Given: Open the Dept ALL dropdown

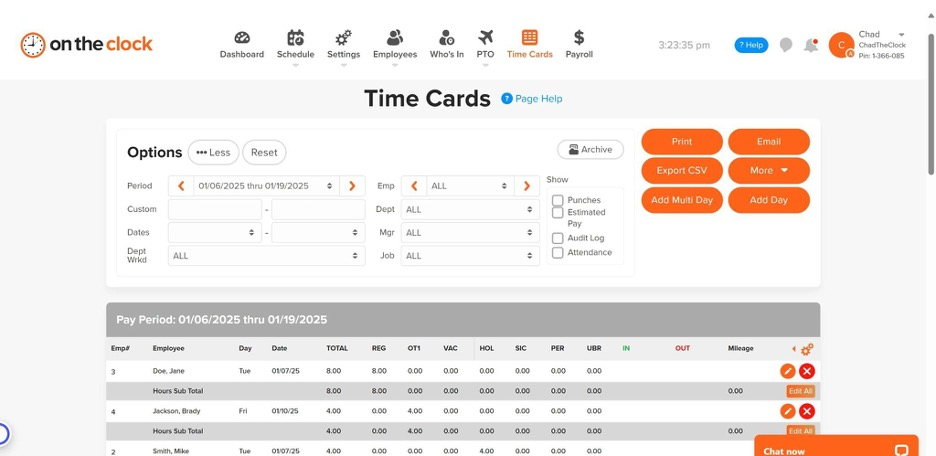Looking at the screenshot, I should [470, 209].
